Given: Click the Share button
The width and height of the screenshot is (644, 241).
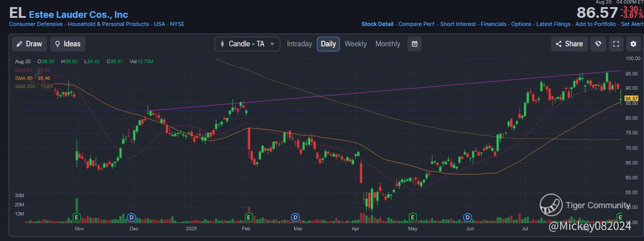Looking at the screenshot, I should tap(569, 44).
